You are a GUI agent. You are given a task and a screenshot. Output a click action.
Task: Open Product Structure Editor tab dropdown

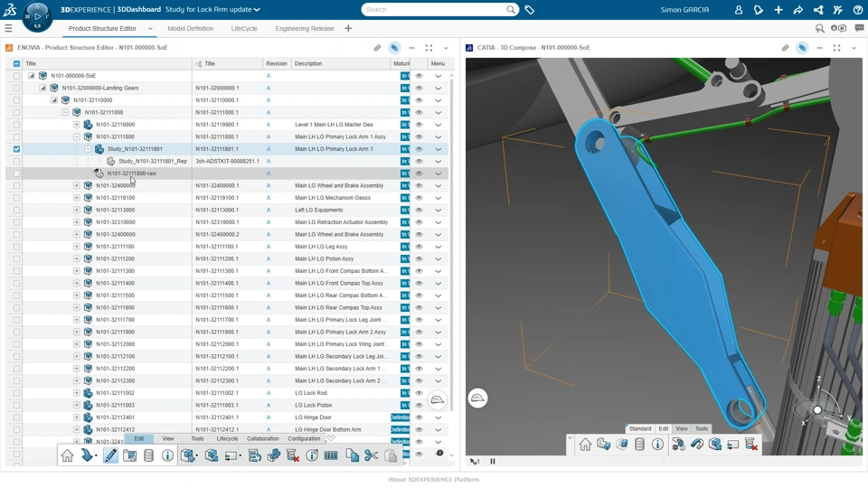coord(150,28)
